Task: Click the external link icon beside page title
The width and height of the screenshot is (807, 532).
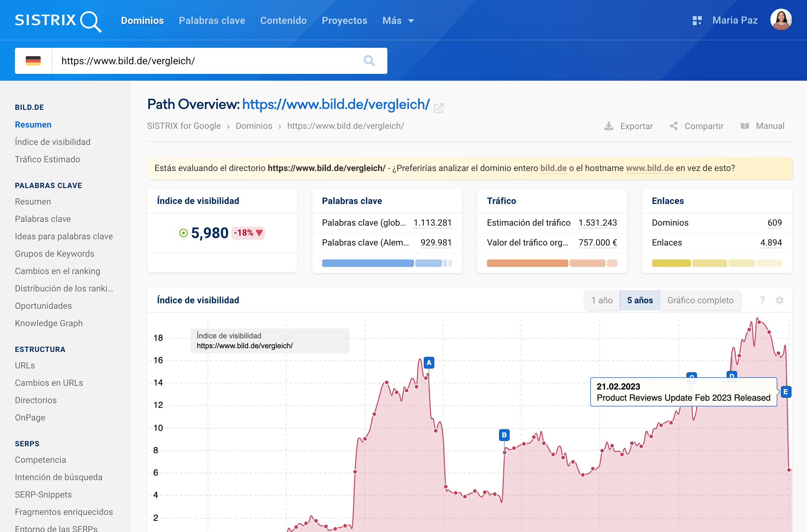Action: tap(438, 108)
